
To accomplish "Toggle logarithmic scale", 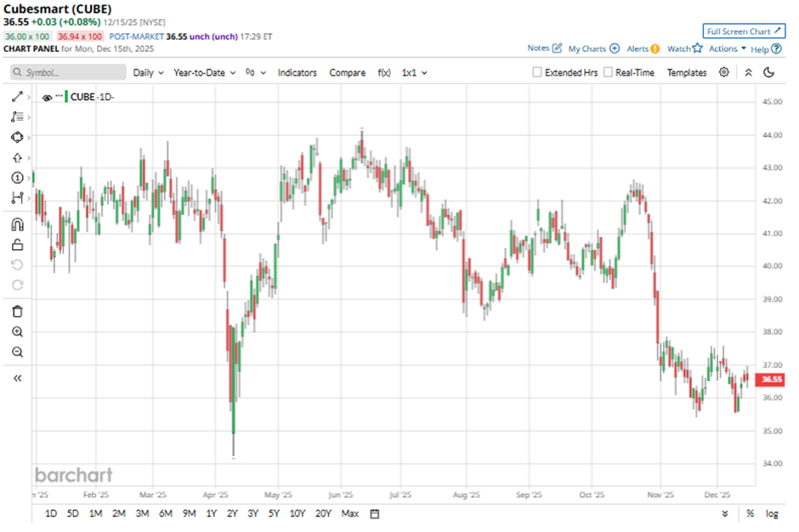I will 772,513.
